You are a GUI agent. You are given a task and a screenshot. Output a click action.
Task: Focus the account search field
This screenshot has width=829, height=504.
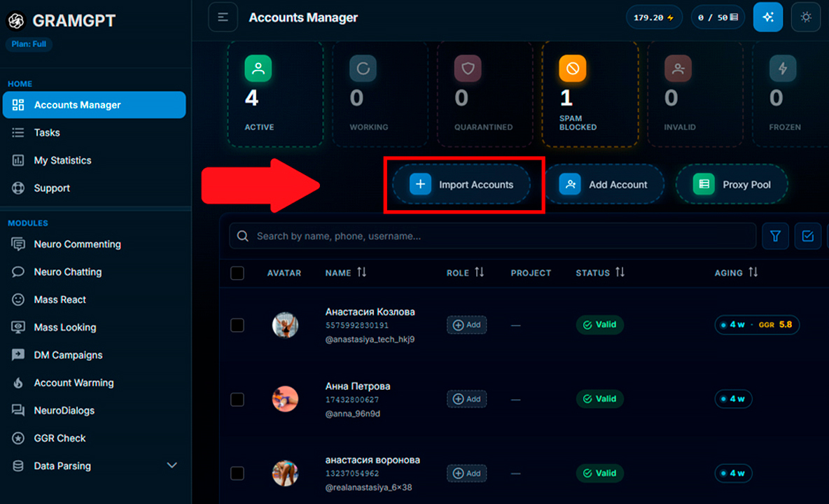[x=492, y=236]
